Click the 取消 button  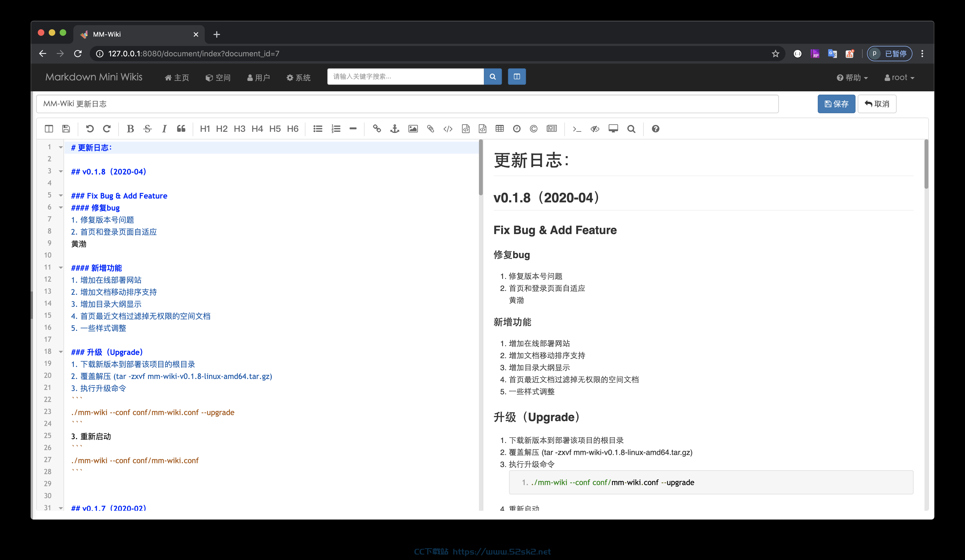click(877, 104)
